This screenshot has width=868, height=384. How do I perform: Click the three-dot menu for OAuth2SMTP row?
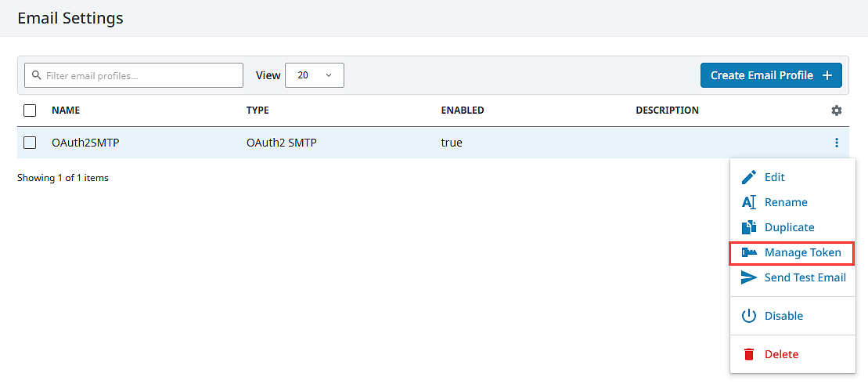[837, 143]
